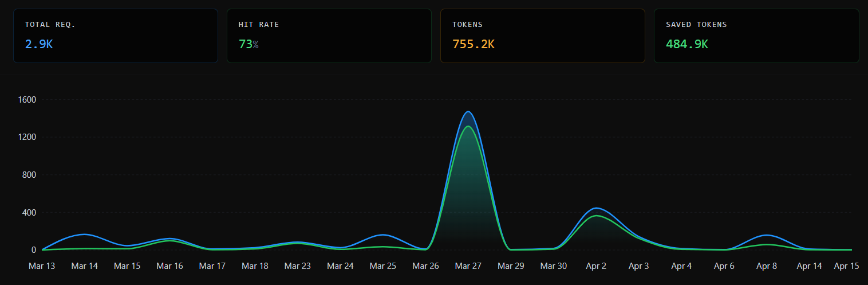Select the TOKENS stat card
Screen dimensions: 868x285
pyautogui.click(x=543, y=36)
